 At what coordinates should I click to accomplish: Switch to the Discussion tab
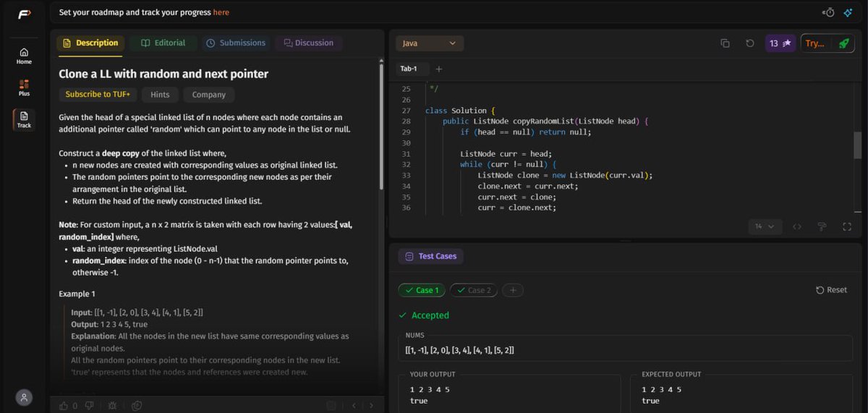tap(308, 43)
